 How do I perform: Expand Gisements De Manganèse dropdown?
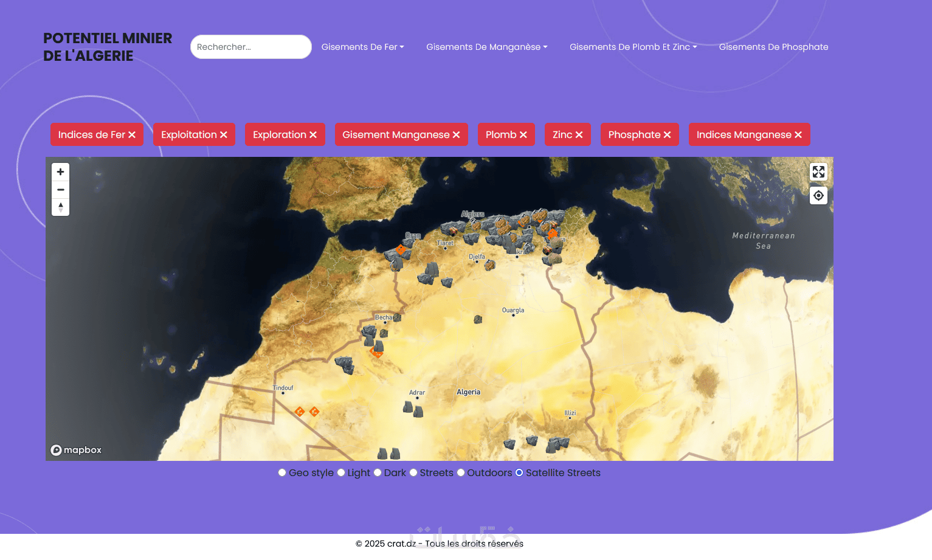(487, 47)
